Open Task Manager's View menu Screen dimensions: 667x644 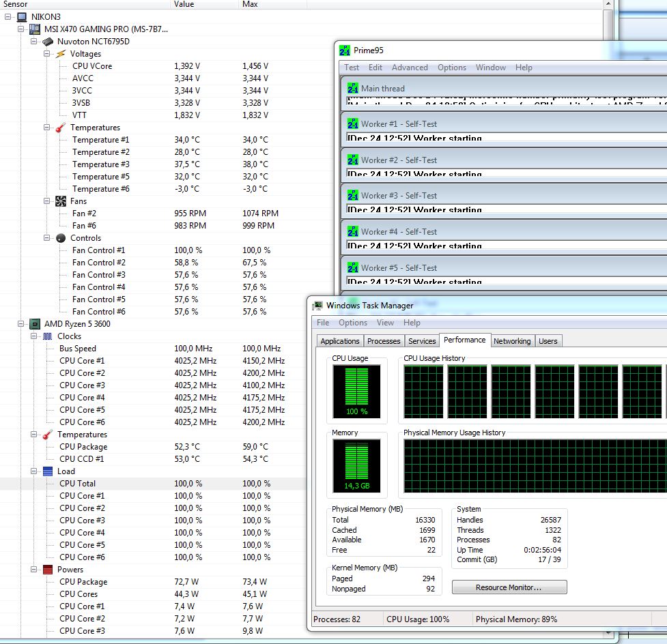tap(385, 323)
